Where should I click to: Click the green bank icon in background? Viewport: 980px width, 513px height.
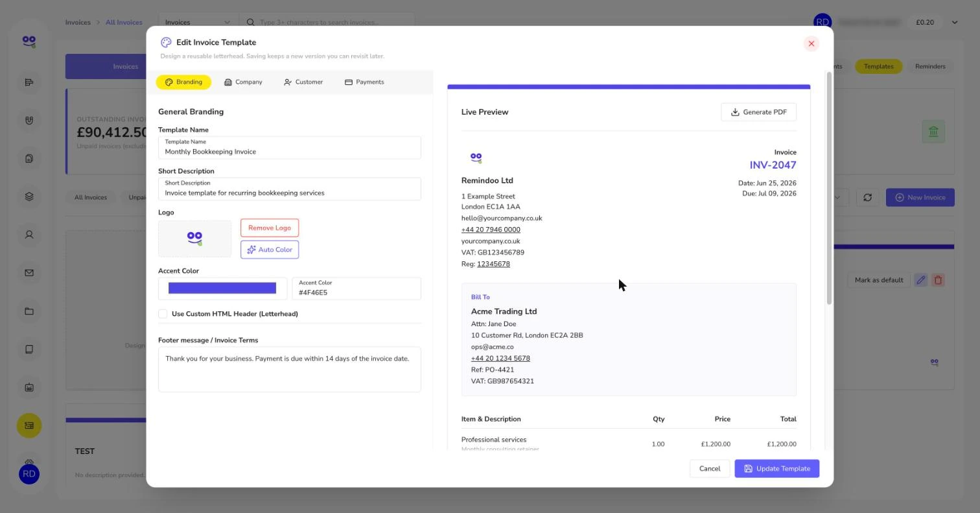pyautogui.click(x=933, y=132)
